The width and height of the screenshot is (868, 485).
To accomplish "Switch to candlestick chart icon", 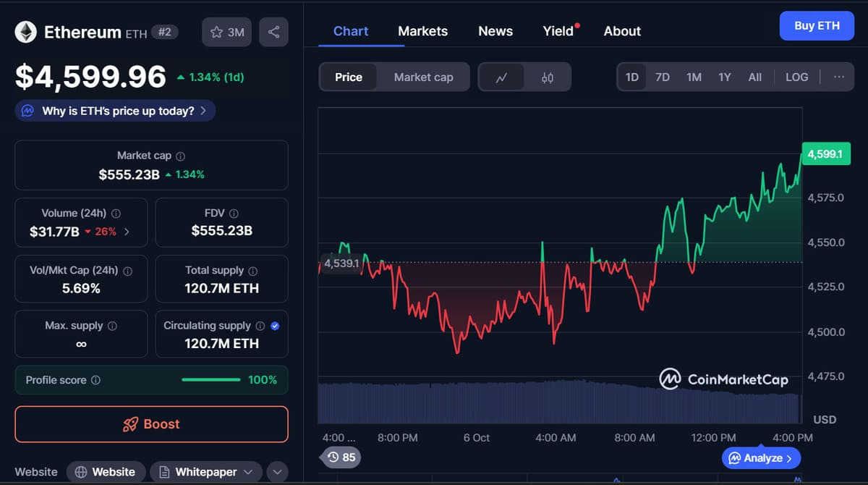I will pyautogui.click(x=548, y=77).
